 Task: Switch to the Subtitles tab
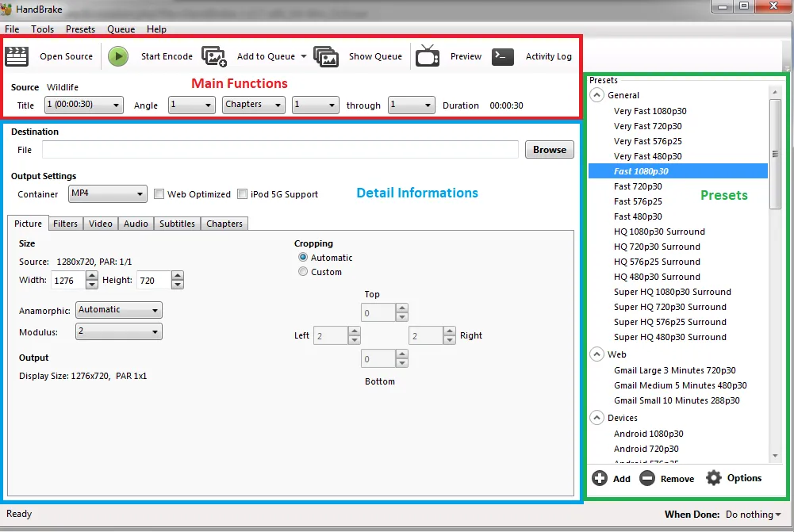pos(177,224)
